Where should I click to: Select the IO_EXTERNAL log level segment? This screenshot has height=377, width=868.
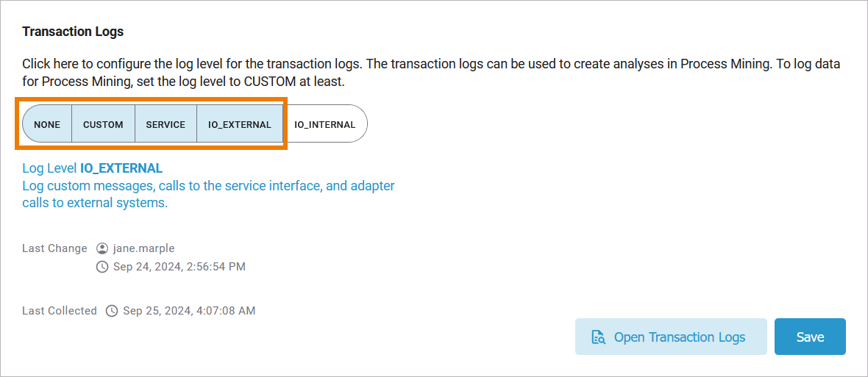240,124
